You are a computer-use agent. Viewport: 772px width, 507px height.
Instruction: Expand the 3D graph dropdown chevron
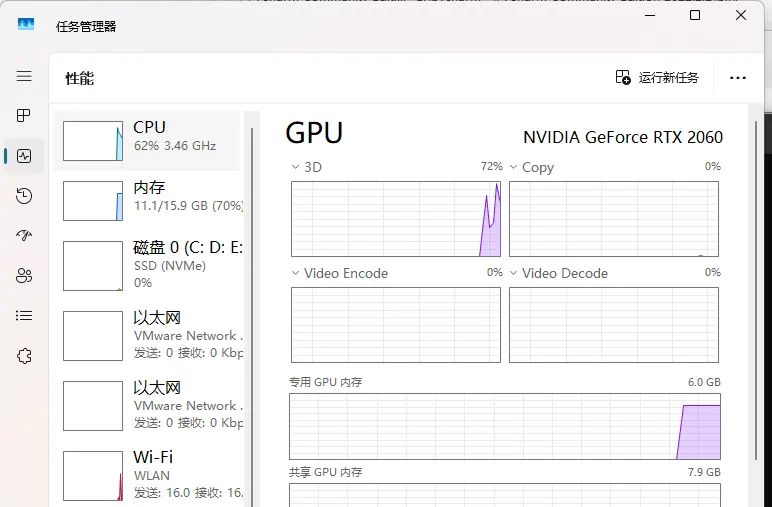296,167
